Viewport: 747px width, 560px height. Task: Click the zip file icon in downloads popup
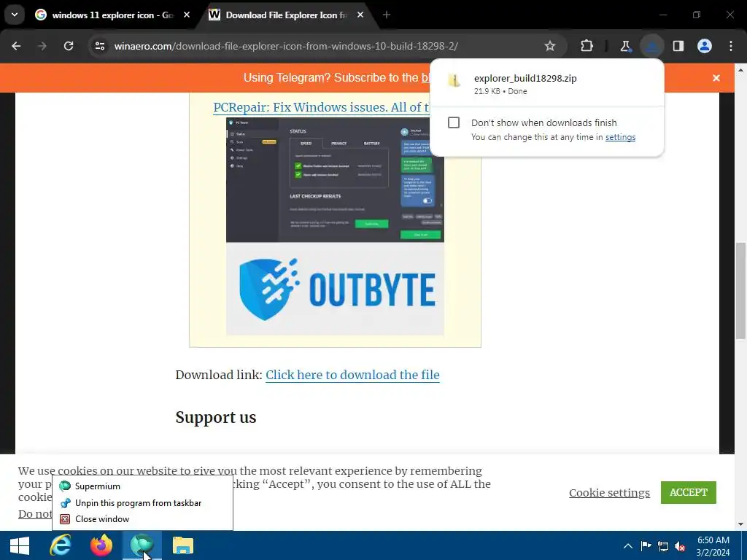pos(454,80)
